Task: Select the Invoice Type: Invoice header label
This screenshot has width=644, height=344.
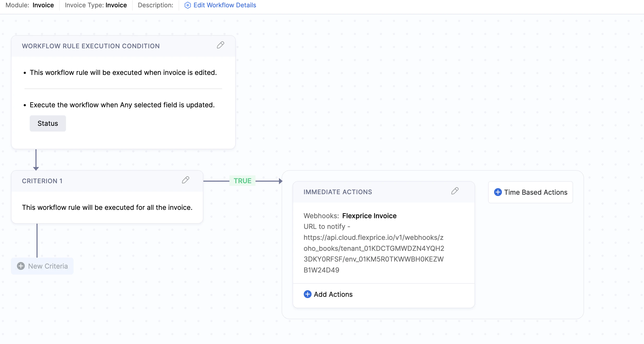Action: pos(95,5)
